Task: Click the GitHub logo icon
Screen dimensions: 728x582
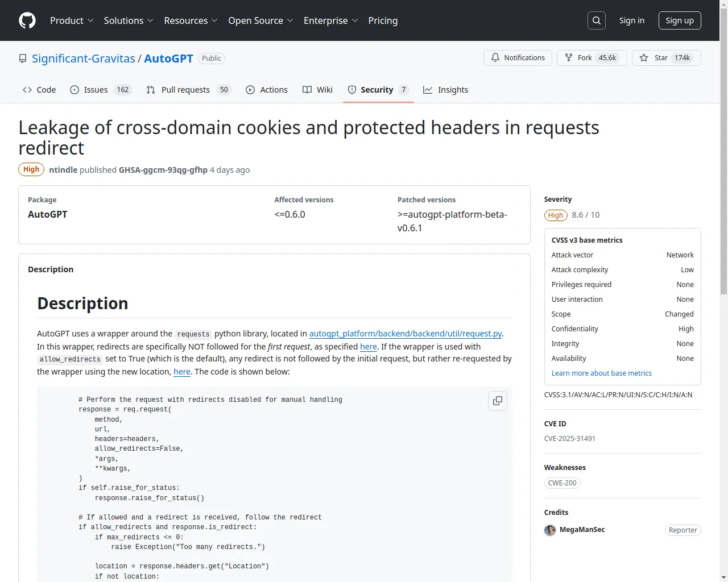Action: pyautogui.click(x=27, y=20)
